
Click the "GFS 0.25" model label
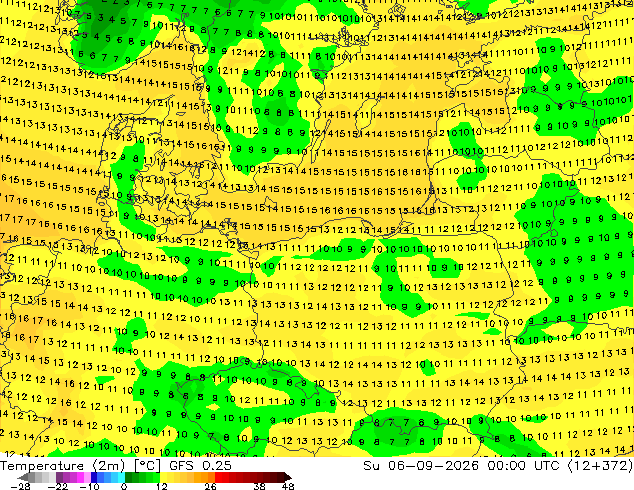pos(200,465)
